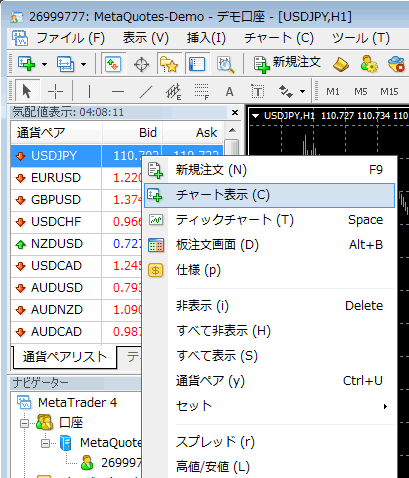Select the USDCHF row

77,222
